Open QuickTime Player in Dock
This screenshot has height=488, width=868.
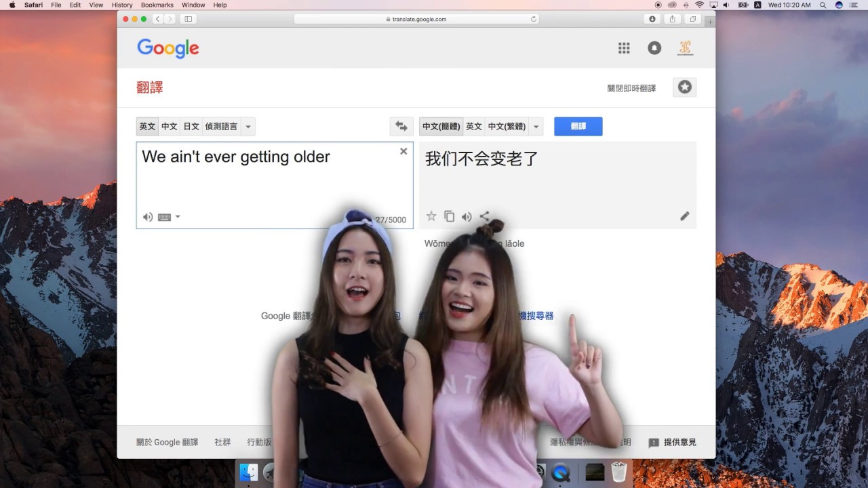(x=561, y=472)
